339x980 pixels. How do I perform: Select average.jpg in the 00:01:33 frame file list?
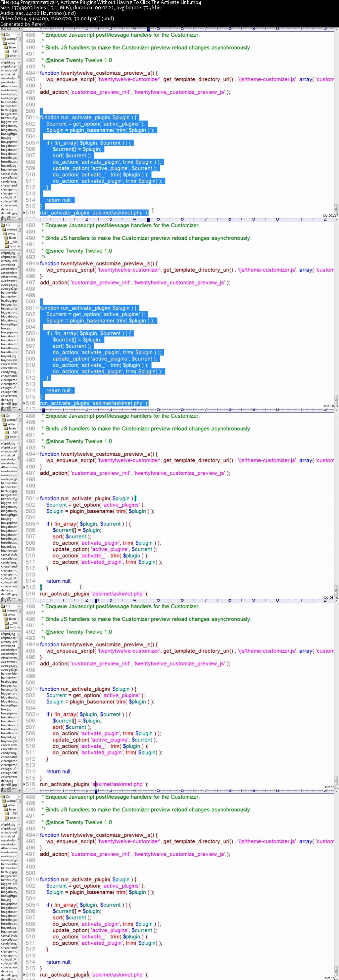(9, 666)
